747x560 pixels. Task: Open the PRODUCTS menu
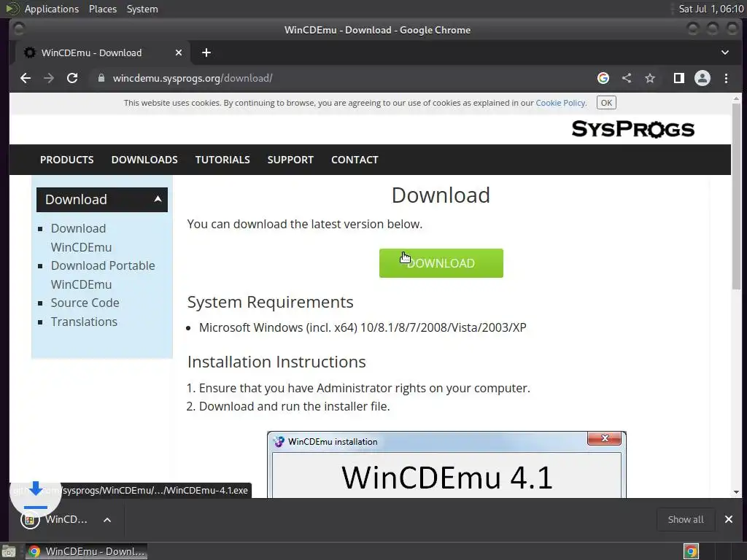coord(66,160)
